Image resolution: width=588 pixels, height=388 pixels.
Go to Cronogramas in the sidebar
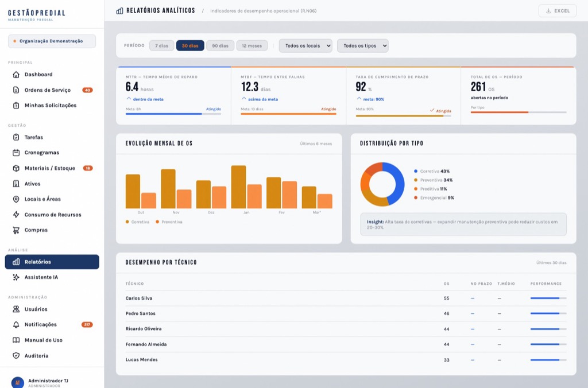(41, 153)
